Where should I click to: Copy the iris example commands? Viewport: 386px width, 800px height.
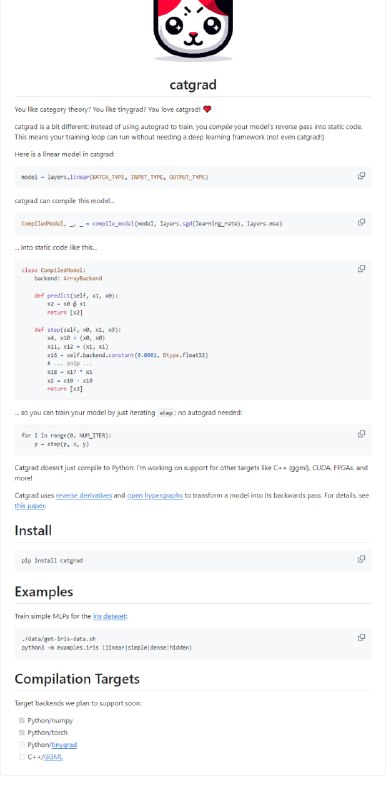click(362, 637)
